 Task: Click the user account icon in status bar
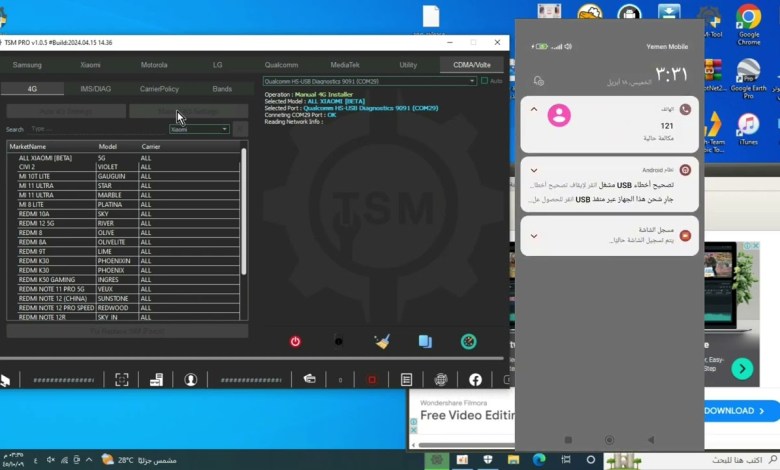click(x=190, y=380)
